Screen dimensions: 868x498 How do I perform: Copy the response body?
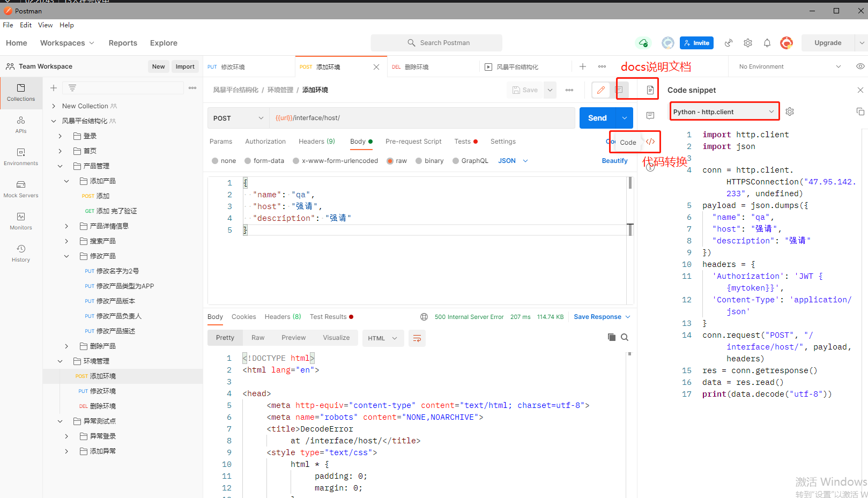612,337
